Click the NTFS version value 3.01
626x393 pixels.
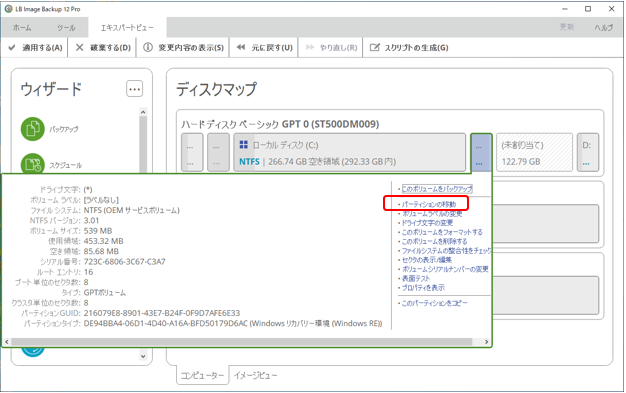click(x=91, y=220)
